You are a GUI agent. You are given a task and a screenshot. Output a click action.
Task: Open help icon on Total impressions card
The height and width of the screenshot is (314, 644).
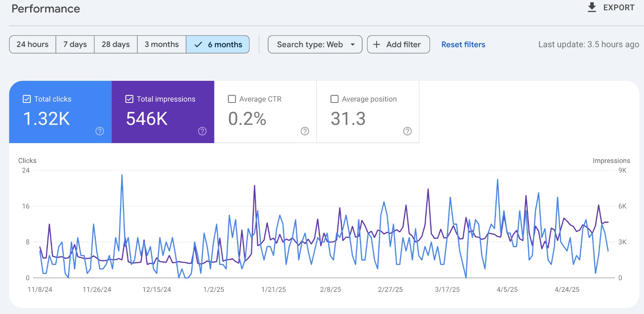pos(202,131)
